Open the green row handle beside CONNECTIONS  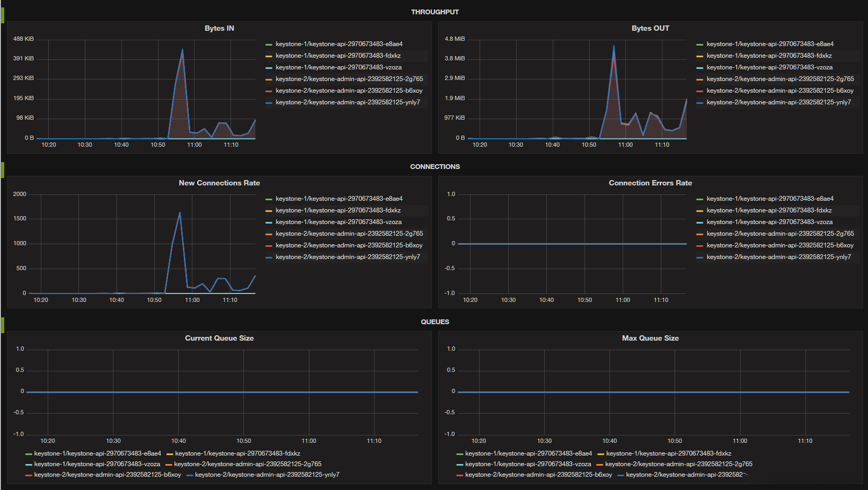pos(2,170)
